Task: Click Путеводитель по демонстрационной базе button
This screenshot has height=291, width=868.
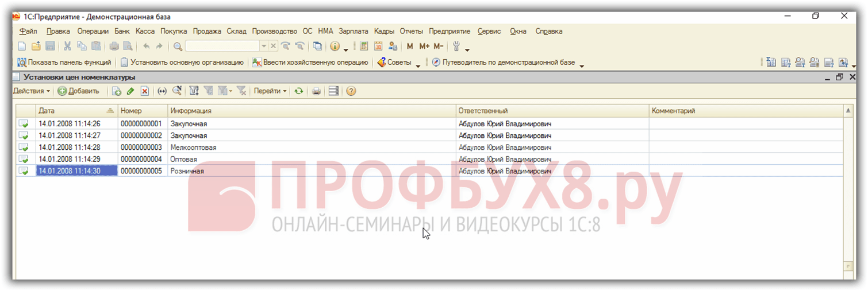Action: (x=504, y=63)
